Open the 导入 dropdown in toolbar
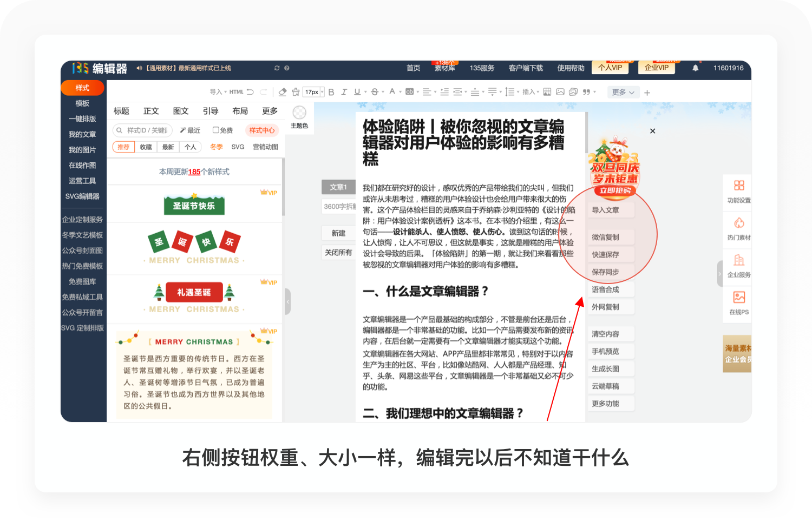 218,92
